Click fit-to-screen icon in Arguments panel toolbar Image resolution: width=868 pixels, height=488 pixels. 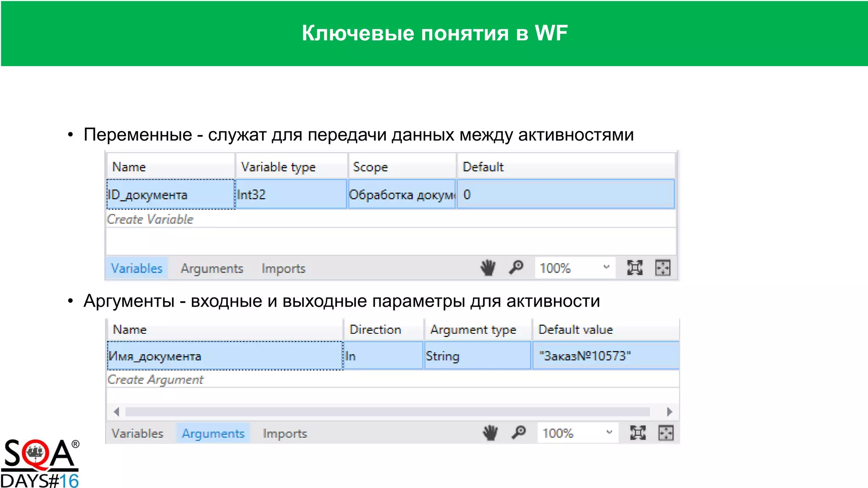click(637, 433)
